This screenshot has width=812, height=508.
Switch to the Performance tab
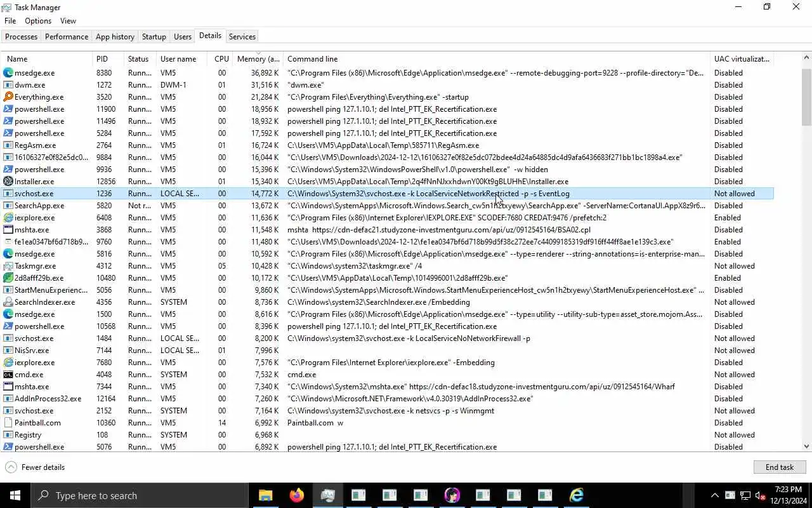[x=67, y=37]
